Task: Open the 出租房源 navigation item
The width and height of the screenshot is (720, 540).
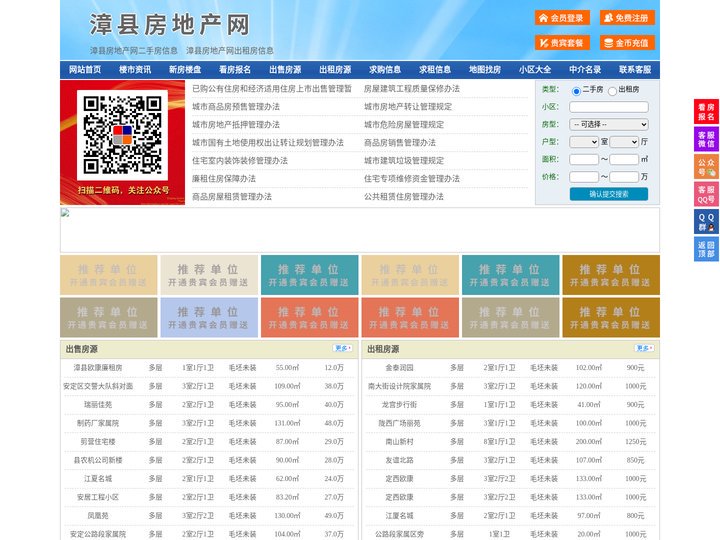Action: click(x=335, y=69)
